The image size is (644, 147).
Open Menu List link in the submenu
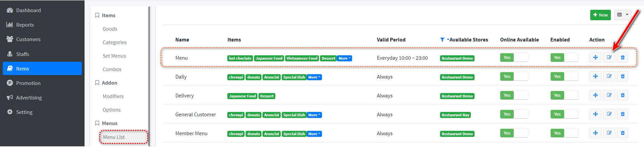point(114,137)
